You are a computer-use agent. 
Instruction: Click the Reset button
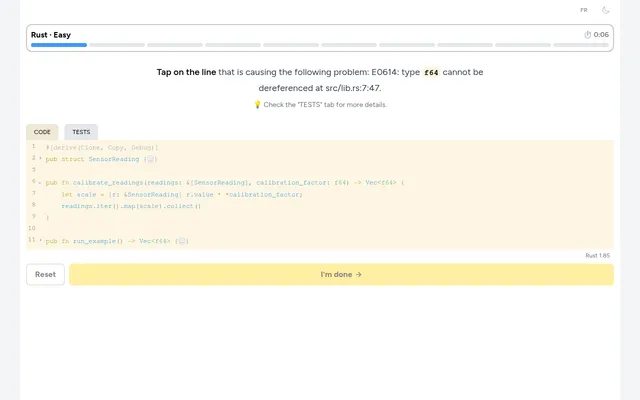tap(45, 274)
